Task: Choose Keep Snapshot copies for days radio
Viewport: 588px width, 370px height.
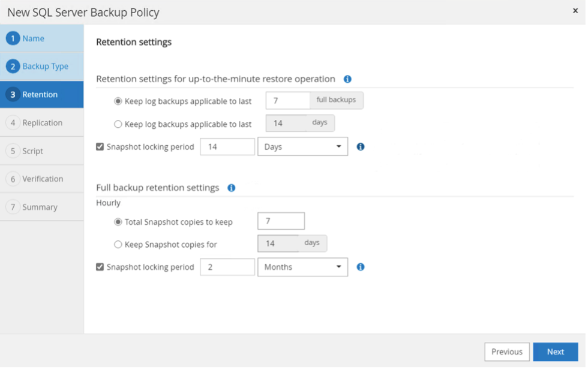Action: click(x=118, y=245)
